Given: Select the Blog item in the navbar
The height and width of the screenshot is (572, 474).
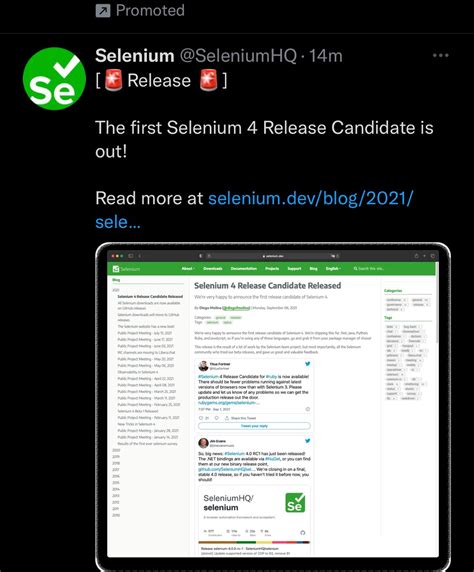Looking at the screenshot, I should (313, 268).
